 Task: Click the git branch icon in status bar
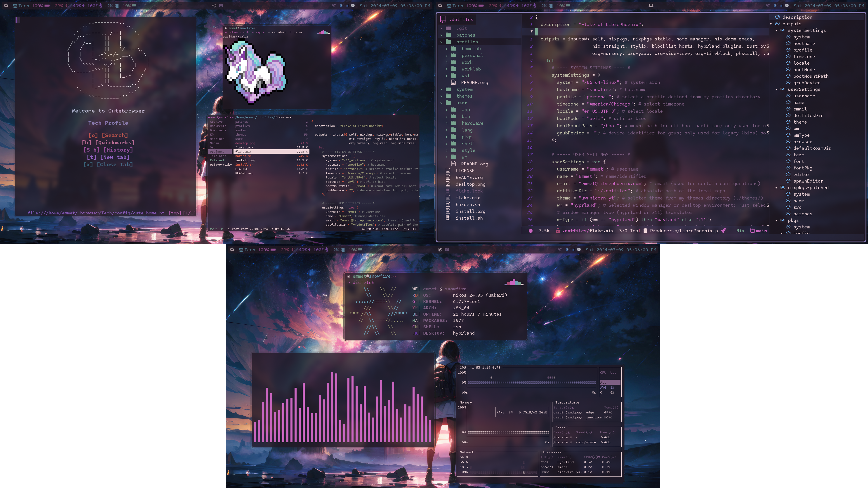(752, 231)
